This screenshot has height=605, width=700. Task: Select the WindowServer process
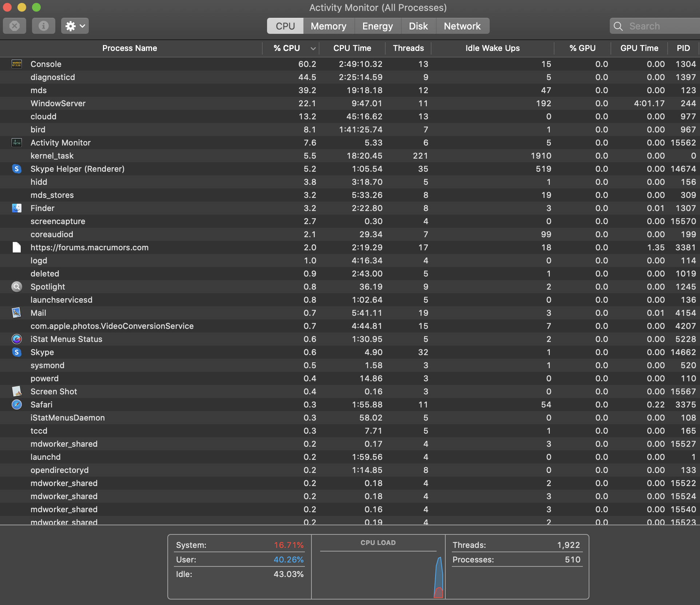[350, 103]
